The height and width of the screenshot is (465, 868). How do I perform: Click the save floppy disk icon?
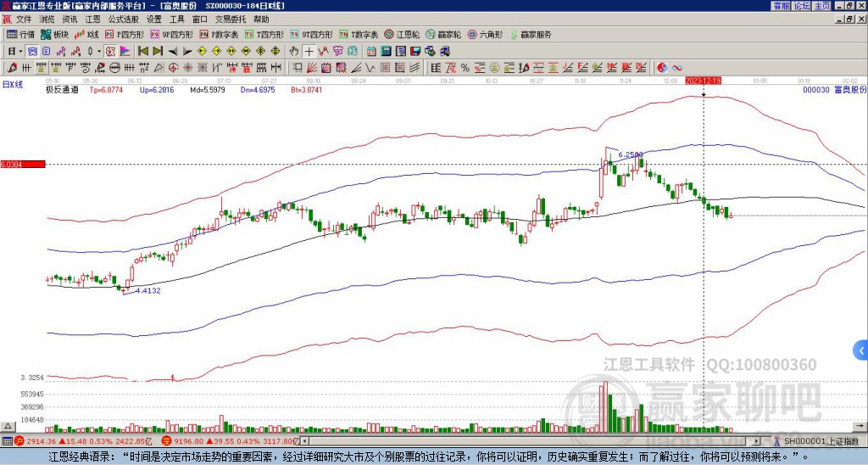415,52
